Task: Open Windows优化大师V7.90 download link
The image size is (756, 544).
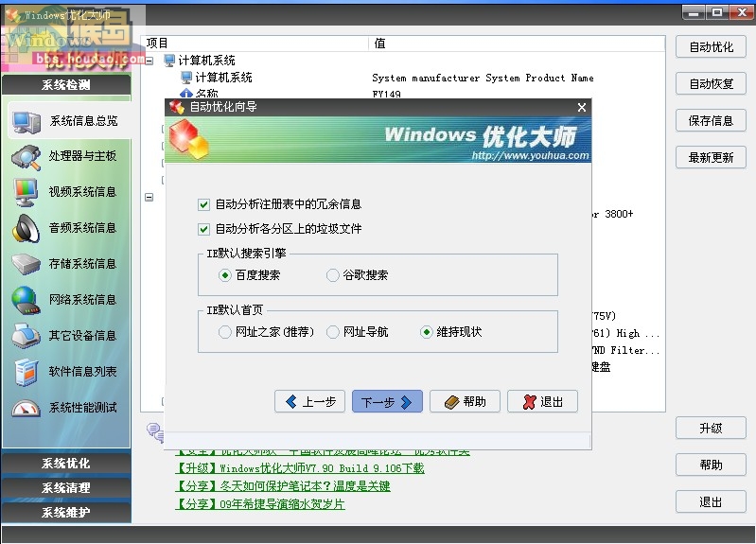Action: tap(299, 468)
